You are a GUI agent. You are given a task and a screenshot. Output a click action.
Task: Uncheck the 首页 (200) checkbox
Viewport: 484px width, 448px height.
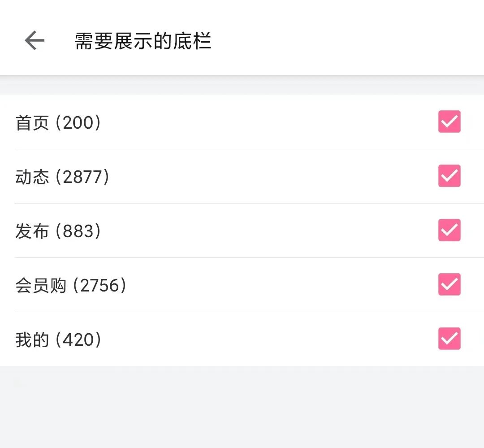(449, 122)
